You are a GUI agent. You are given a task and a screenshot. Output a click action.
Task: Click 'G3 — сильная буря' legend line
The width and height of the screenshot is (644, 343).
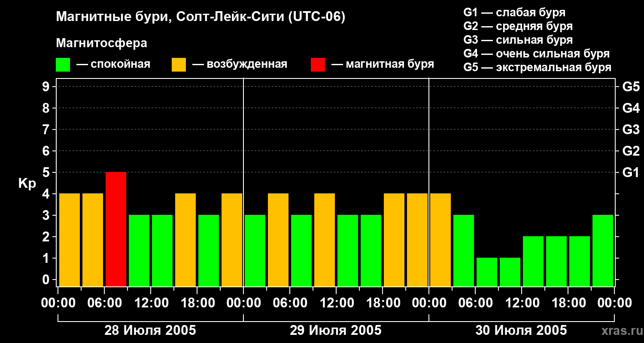click(x=518, y=40)
